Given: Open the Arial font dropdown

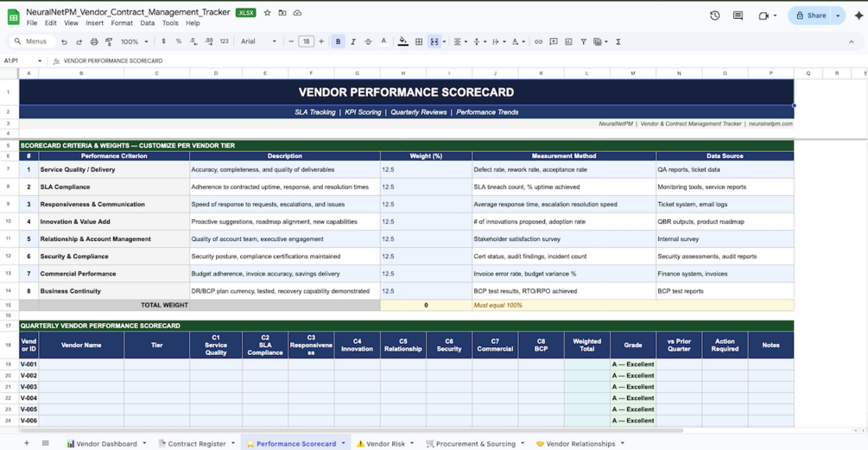Looking at the screenshot, I should (x=258, y=41).
